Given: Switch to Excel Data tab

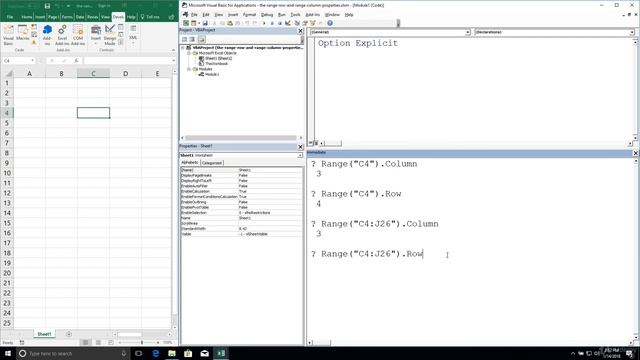Looking at the screenshot, I should pyautogui.click(x=80, y=17).
